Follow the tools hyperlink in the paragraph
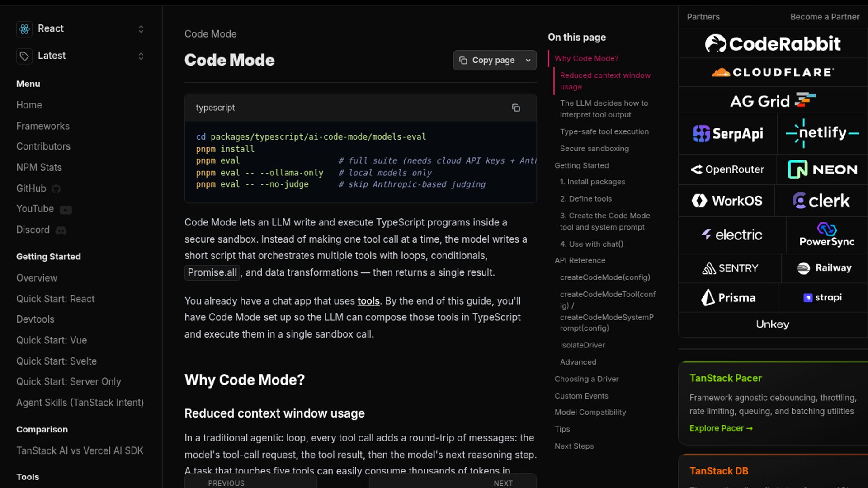868x488 pixels. click(368, 301)
